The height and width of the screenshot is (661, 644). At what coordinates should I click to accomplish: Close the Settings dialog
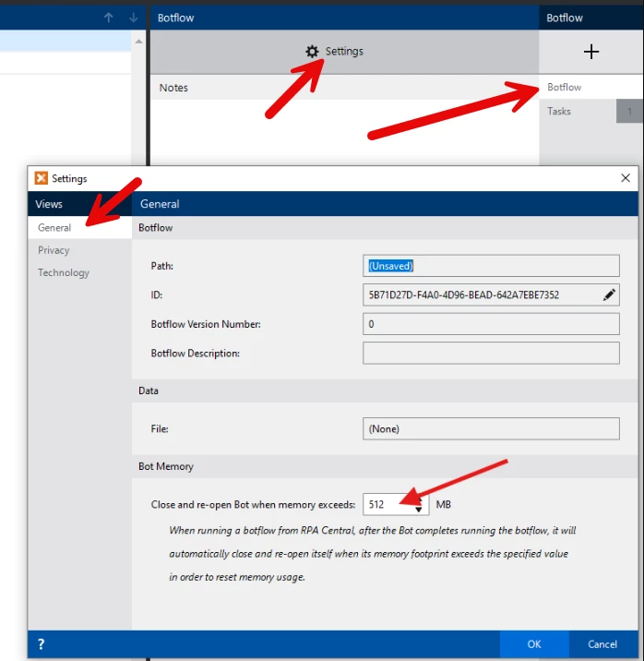click(626, 178)
